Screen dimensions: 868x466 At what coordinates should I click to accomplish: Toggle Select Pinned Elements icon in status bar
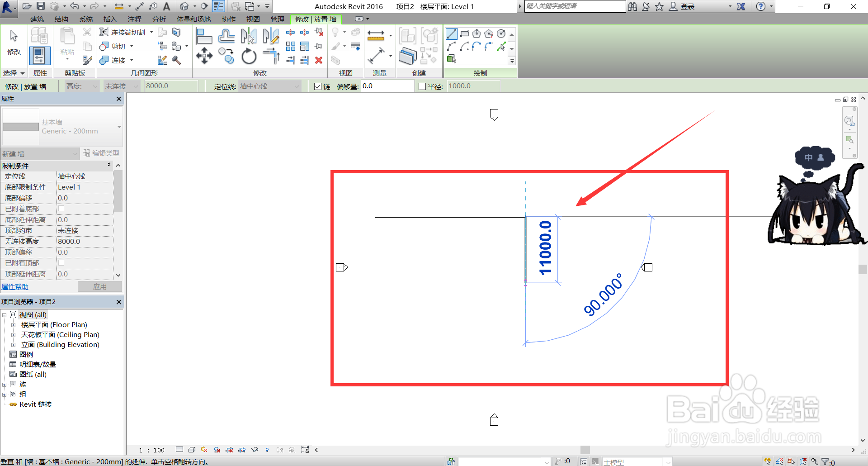pos(791,461)
